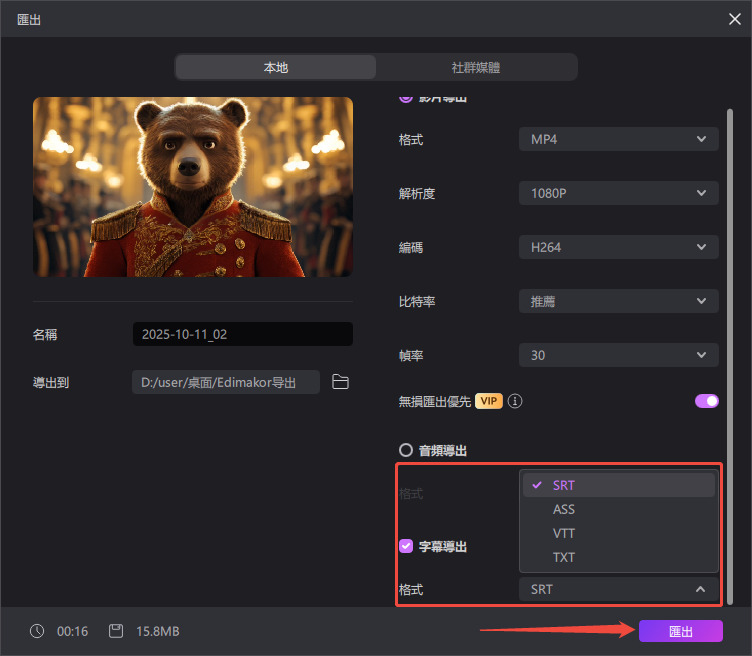Select the 音頻導出 radio button
The height and width of the screenshot is (656, 752).
406,450
